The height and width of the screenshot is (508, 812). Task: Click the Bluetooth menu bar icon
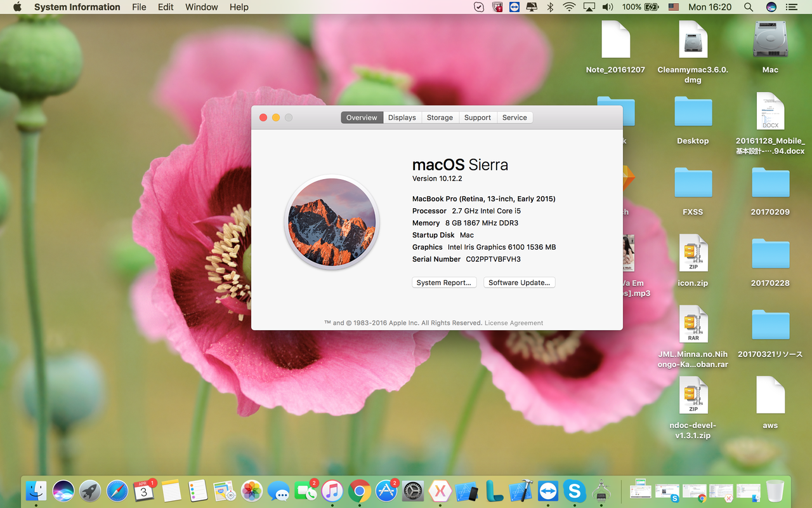(551, 7)
